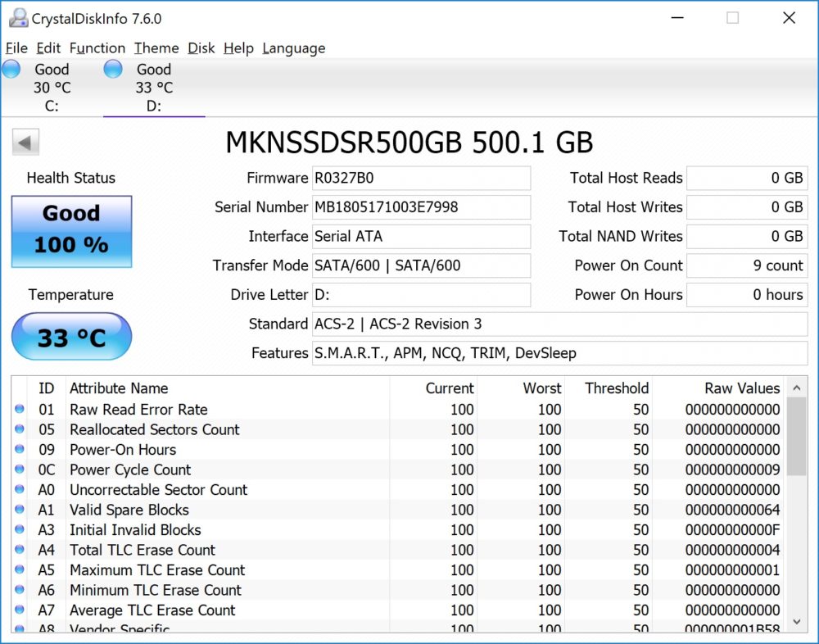Click the Serial Number field
819x644 pixels.
pos(421,207)
